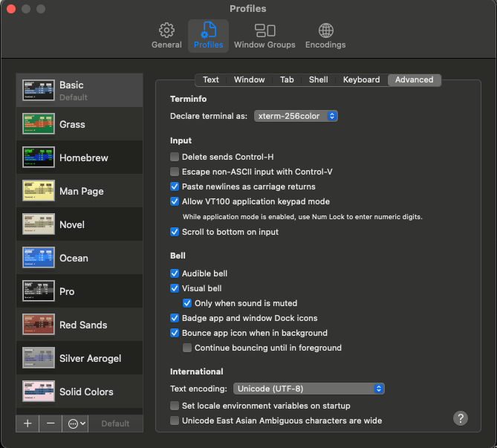Image resolution: width=497 pixels, height=448 pixels.
Task: Switch to the Keyboard tab
Action: [x=361, y=79]
